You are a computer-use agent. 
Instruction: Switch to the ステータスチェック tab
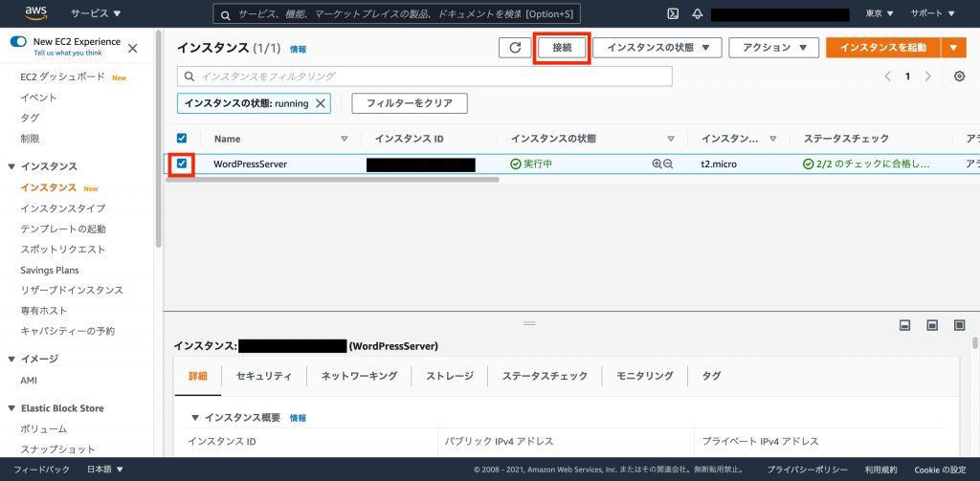tap(545, 376)
